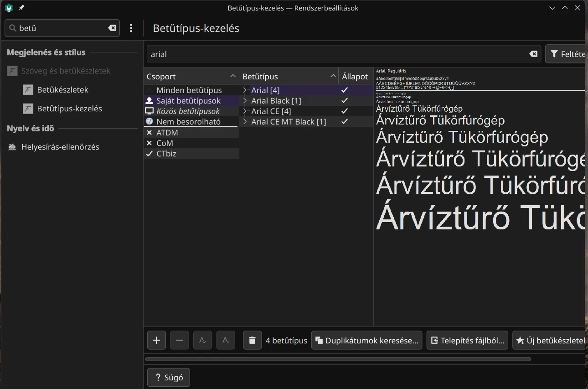Focus the sidebar search input
588x389 pixels.
62,28
